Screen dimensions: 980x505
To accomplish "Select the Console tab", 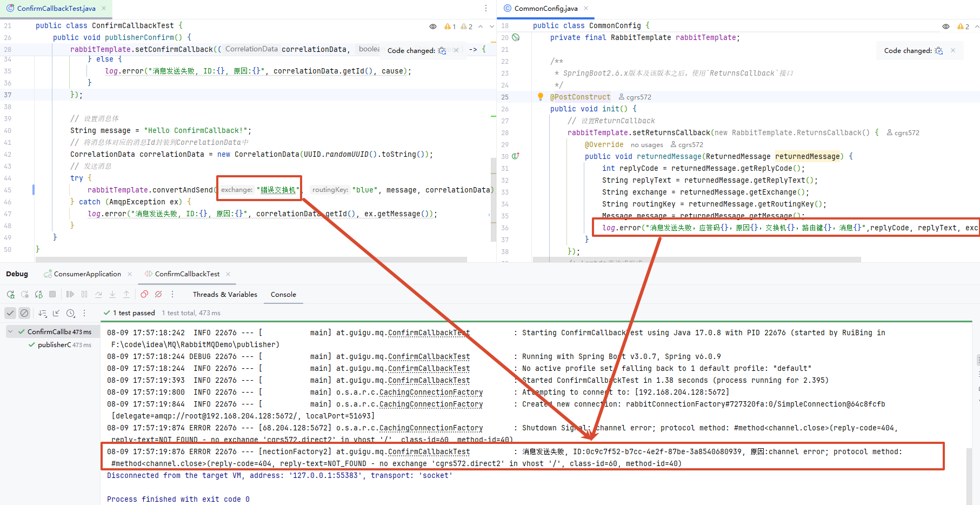I will [283, 295].
